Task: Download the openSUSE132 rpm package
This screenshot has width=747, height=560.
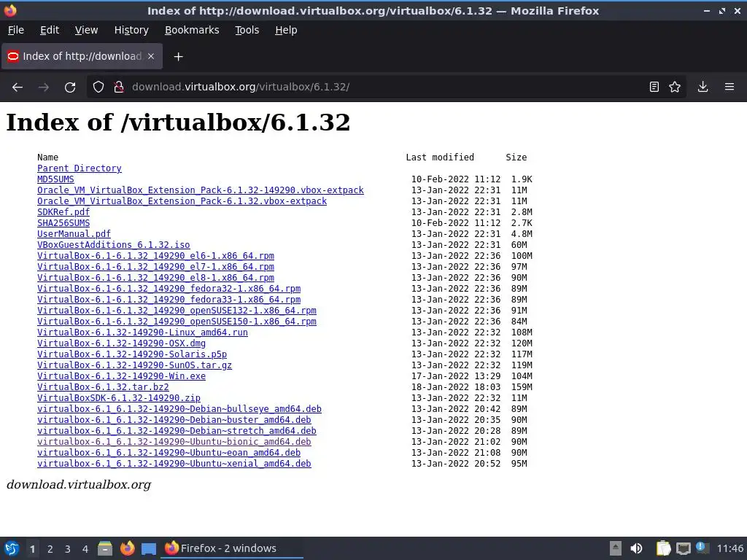Action: 177,311
